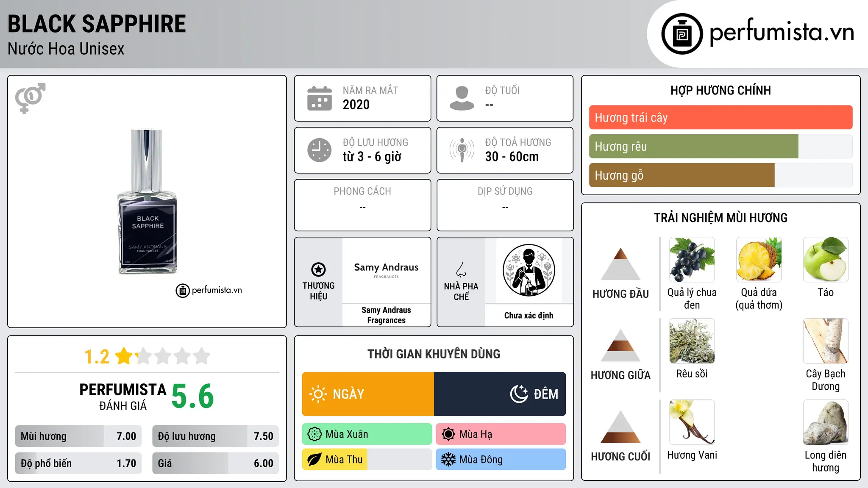Click the user rating number 1.2

tap(97, 357)
